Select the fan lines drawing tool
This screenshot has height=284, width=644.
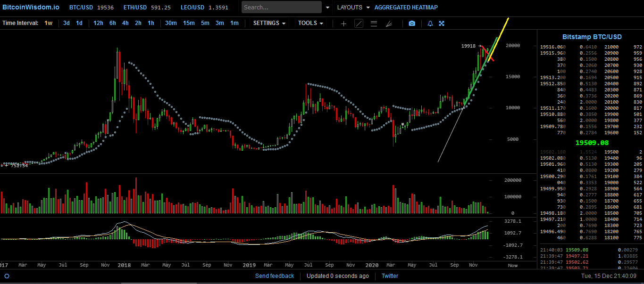point(389,23)
